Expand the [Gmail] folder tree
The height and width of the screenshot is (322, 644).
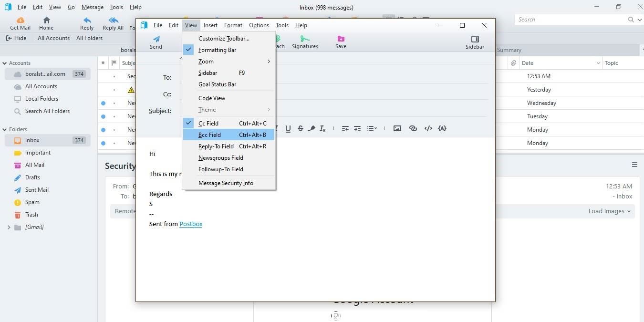point(8,227)
